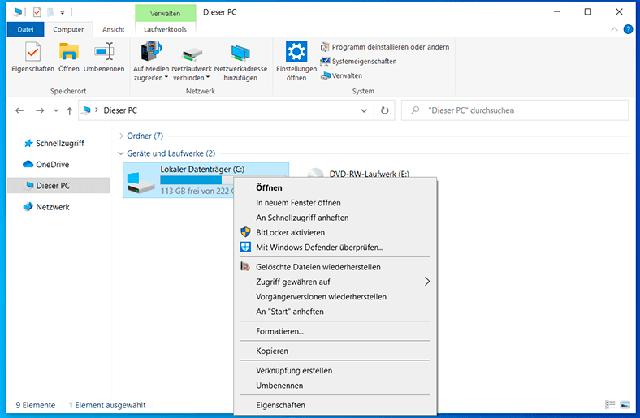Click Netzwerkadresse hinzufügen icon
Viewport: 640px width, 418px height.
(x=240, y=53)
